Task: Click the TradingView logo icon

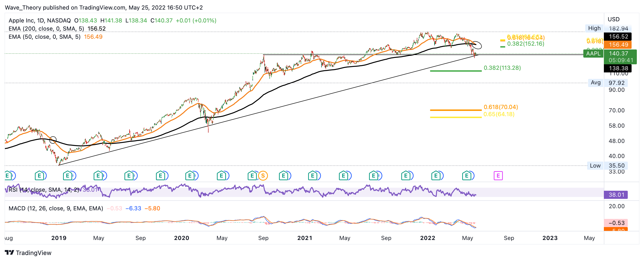Action: coord(10,252)
